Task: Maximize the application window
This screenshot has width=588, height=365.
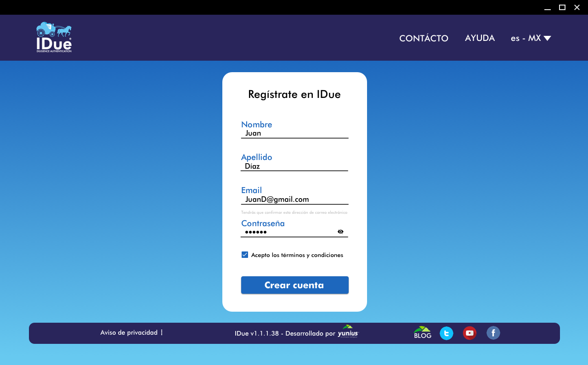Action: pyautogui.click(x=562, y=7)
